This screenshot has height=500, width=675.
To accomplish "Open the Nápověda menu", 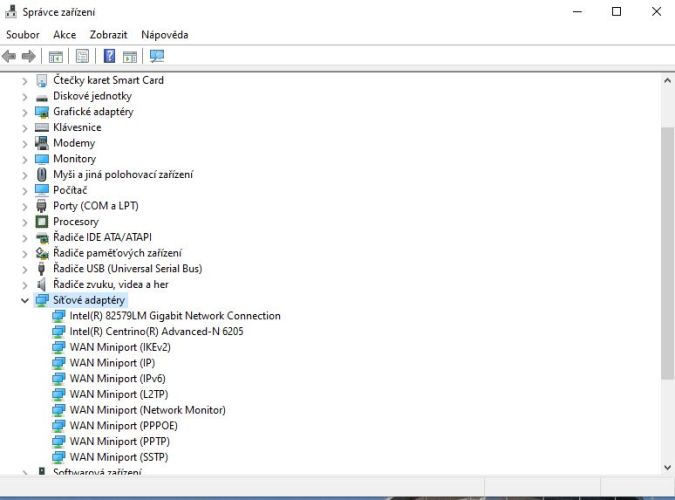I will (165, 35).
